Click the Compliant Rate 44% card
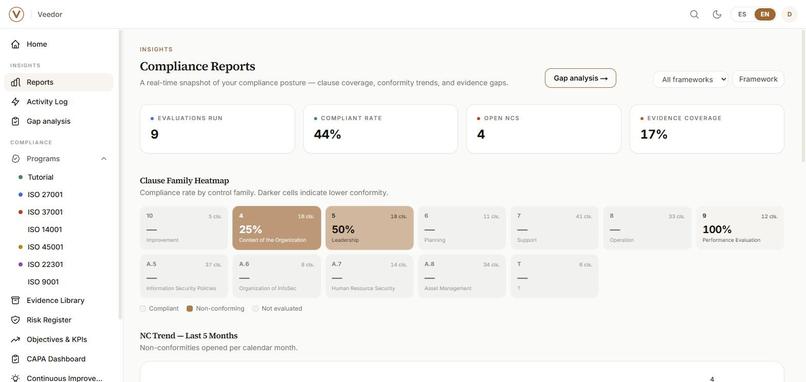 380,129
